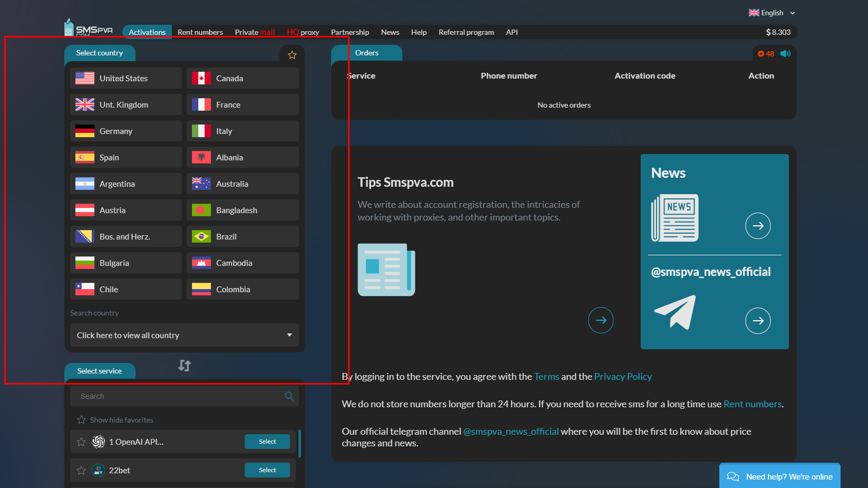Open News in the top navigation
Viewport: 868px width, 488px height.
(x=390, y=32)
